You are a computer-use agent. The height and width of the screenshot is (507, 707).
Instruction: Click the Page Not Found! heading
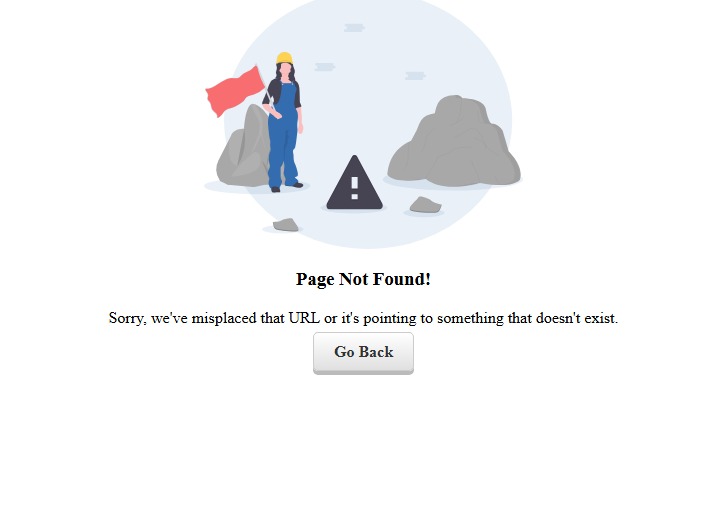point(363,279)
